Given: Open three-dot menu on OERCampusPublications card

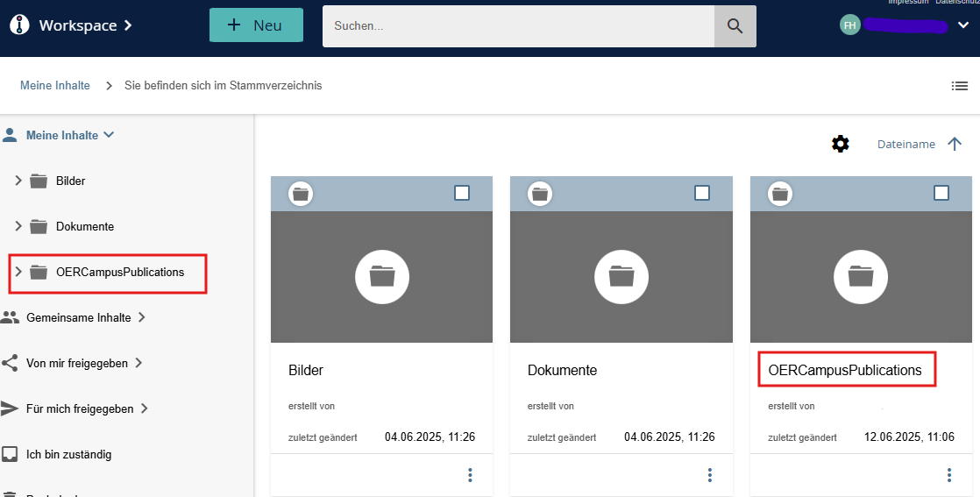Looking at the screenshot, I should pos(949,475).
